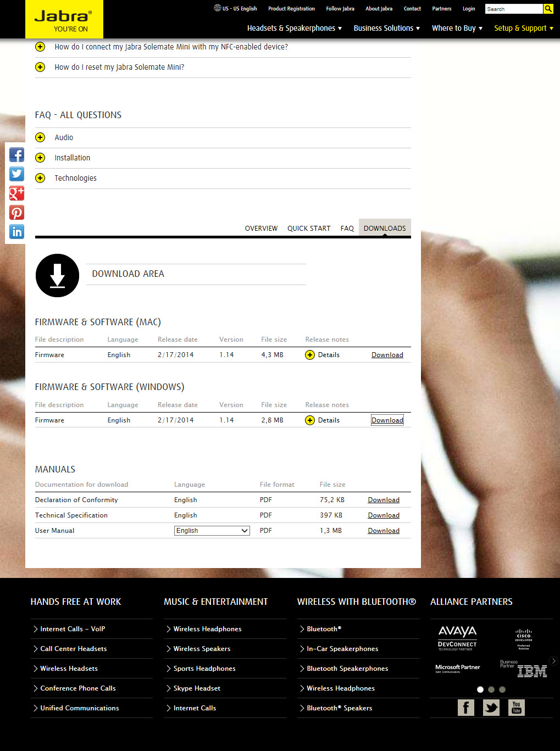This screenshot has height=751, width=560.
Task: Share page on LinkedIn sidebar icon
Action: (x=16, y=232)
